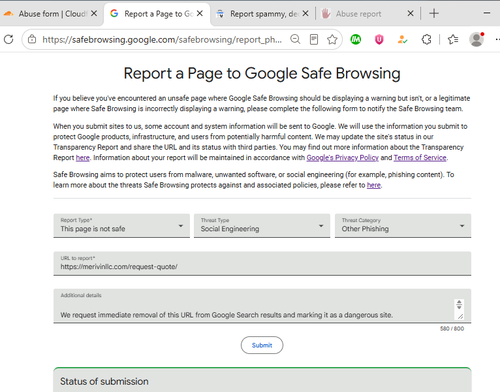Open the Threat Category dropdown
Screen dimensions: 500x392
point(403,226)
